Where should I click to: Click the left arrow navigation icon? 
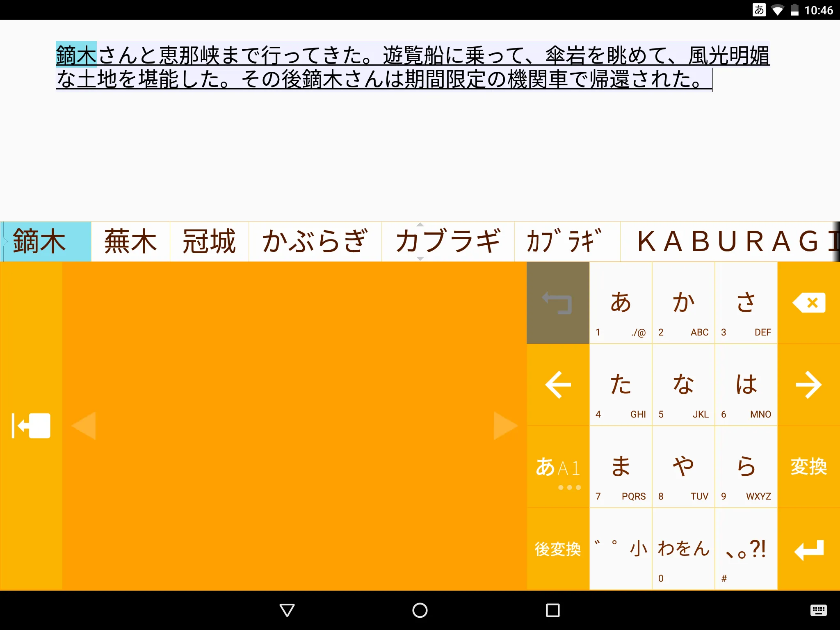557,384
